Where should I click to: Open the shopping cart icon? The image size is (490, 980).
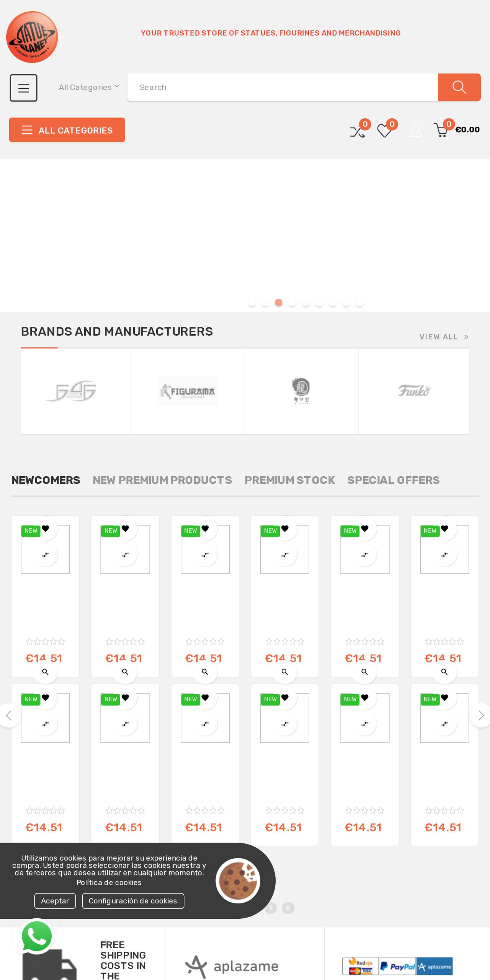(x=441, y=131)
